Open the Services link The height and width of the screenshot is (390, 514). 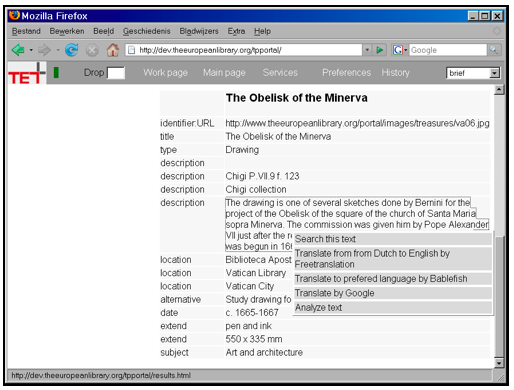pos(280,72)
